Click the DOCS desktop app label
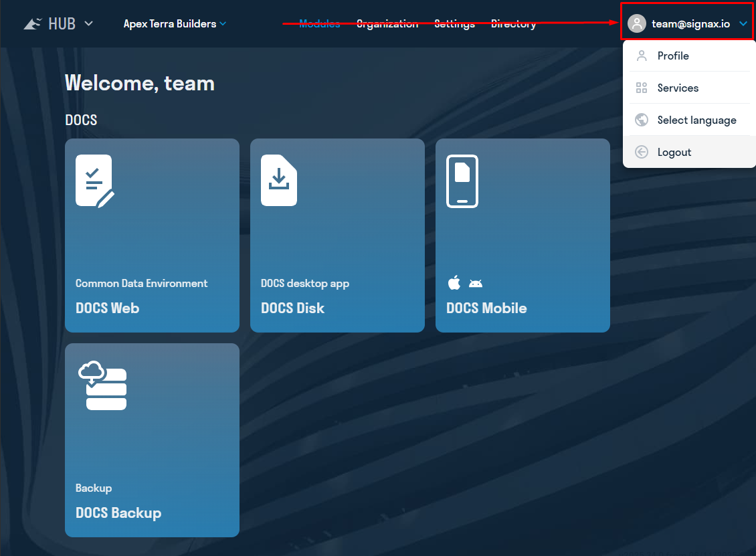 [304, 284]
